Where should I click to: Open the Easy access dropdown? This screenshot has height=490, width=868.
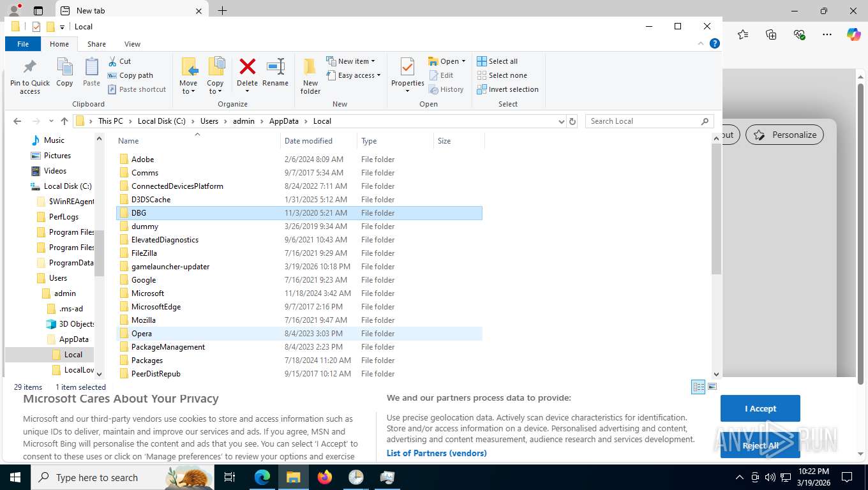pos(353,75)
